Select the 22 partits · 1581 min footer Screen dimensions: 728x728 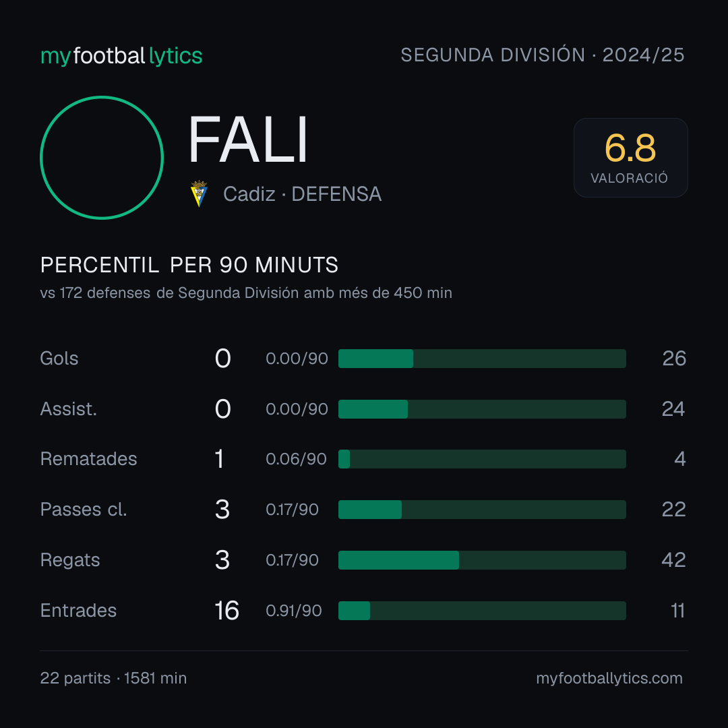click(113, 678)
